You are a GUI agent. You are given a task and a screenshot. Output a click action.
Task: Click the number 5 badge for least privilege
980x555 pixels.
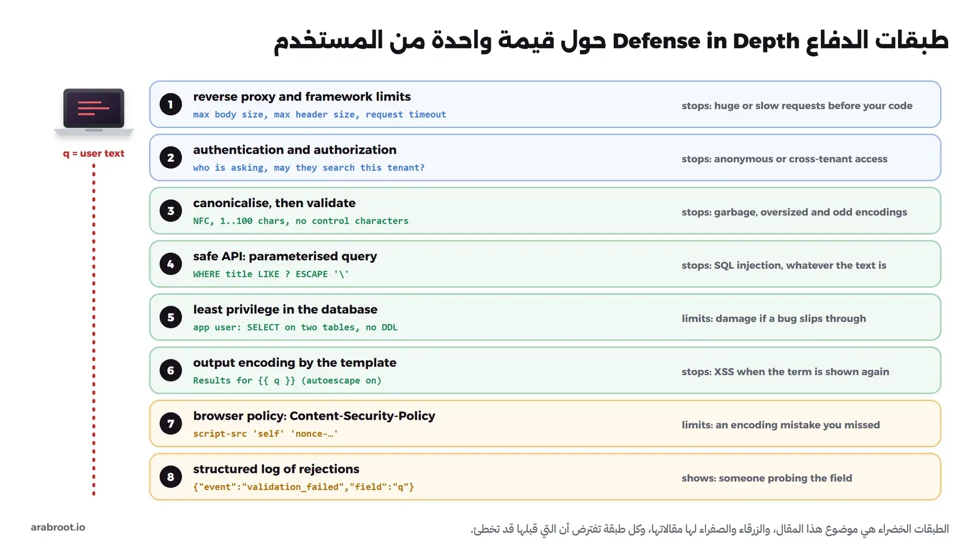(x=171, y=317)
